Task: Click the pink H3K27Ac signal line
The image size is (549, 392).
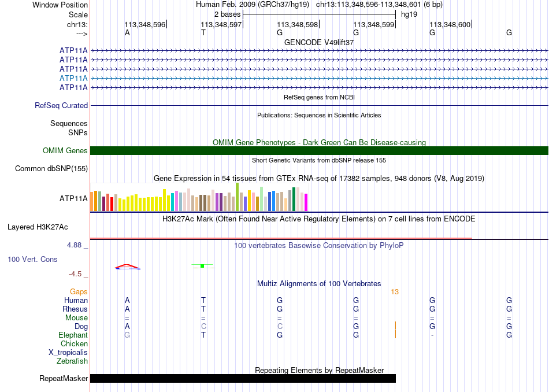Action: tap(281, 238)
